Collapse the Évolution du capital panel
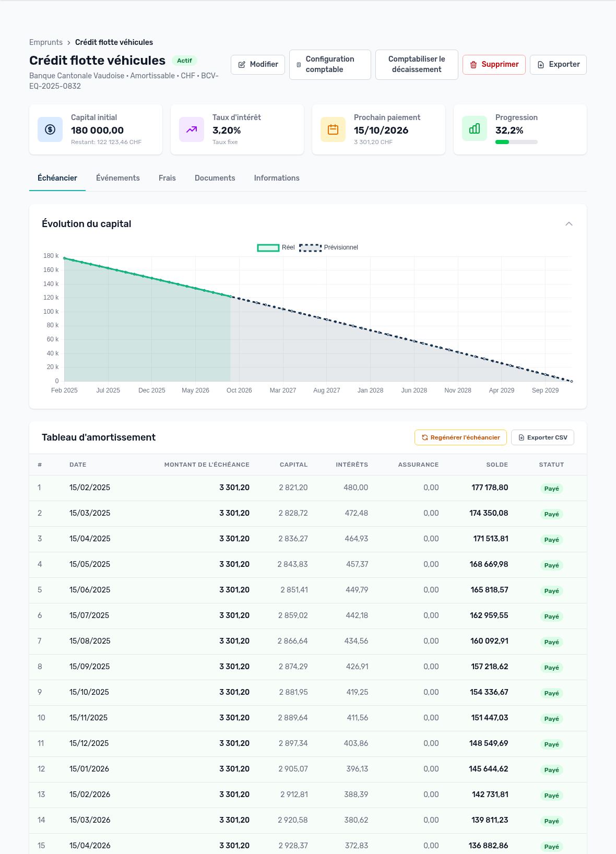This screenshot has width=616, height=854. (569, 224)
